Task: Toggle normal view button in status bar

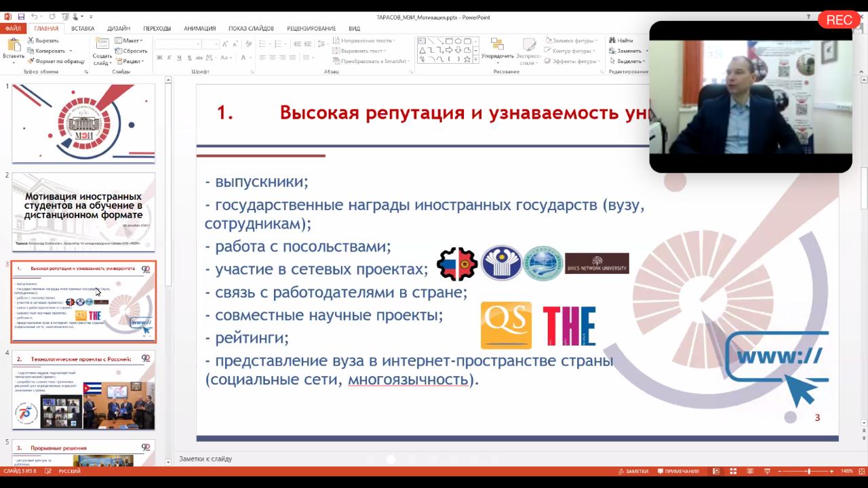Action: coord(716,471)
